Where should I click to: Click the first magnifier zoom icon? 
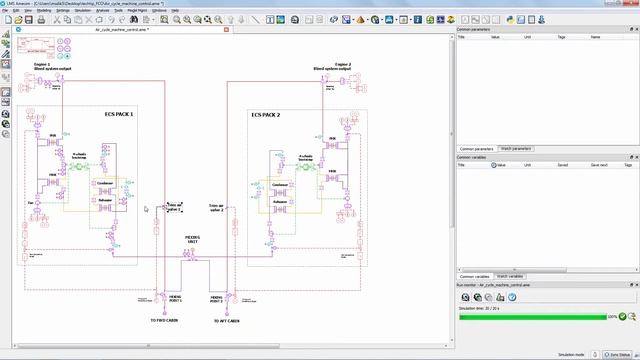pyautogui.click(x=177, y=20)
